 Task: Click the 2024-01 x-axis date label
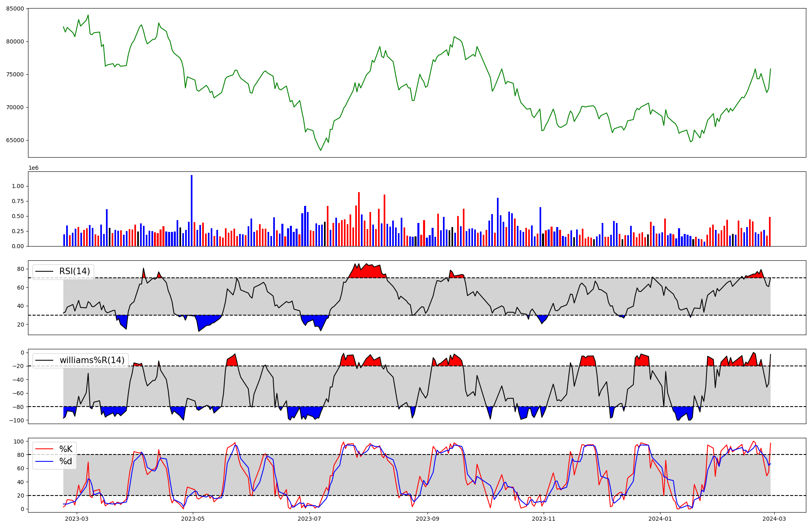pos(660,519)
